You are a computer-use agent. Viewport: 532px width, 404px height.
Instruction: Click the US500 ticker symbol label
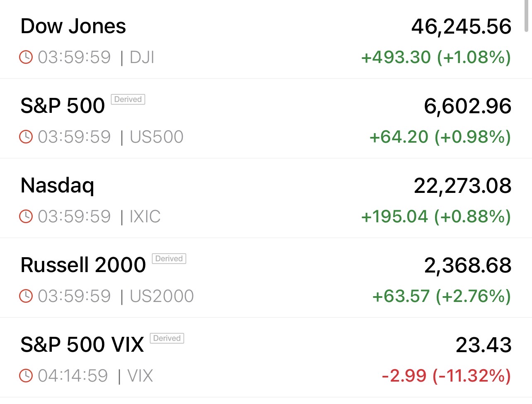[x=157, y=137]
